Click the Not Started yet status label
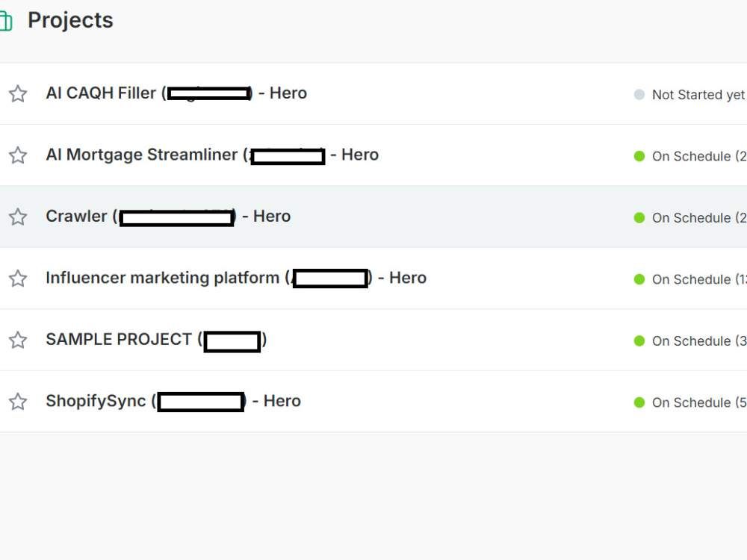Viewport: 747px width, 560px height. point(698,95)
